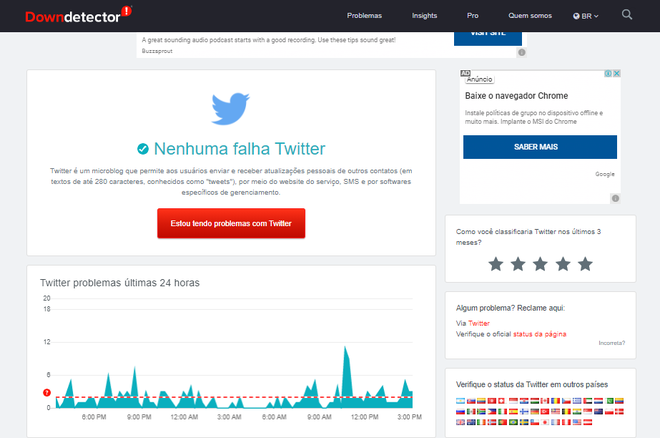Select the Japan flag

545,422
